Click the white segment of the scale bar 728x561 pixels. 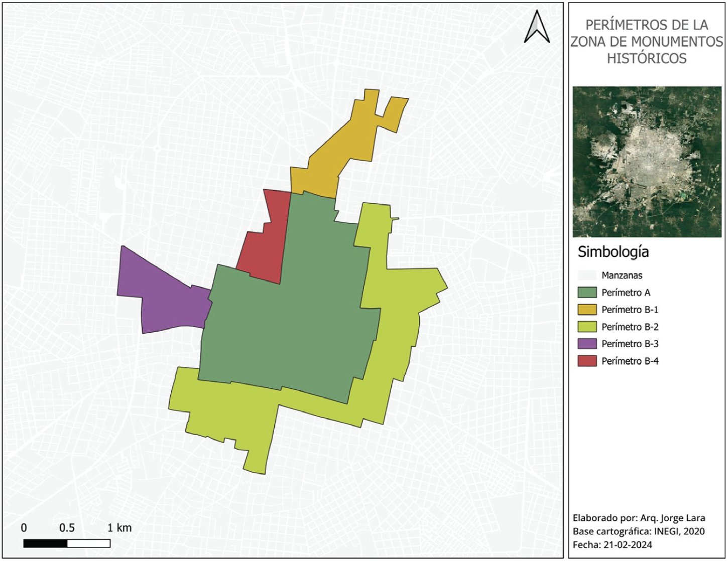(x=89, y=543)
